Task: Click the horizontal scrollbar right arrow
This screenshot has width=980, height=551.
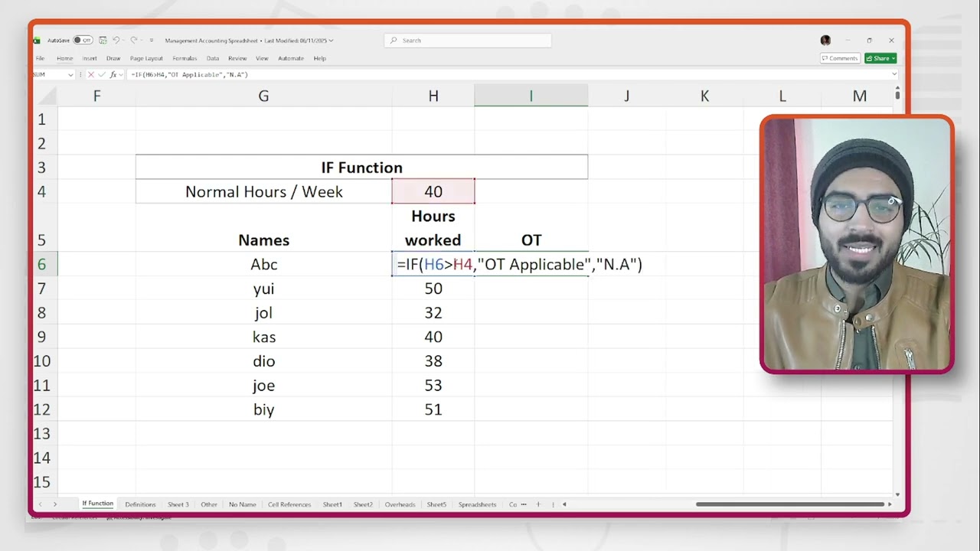Action: 890,504
